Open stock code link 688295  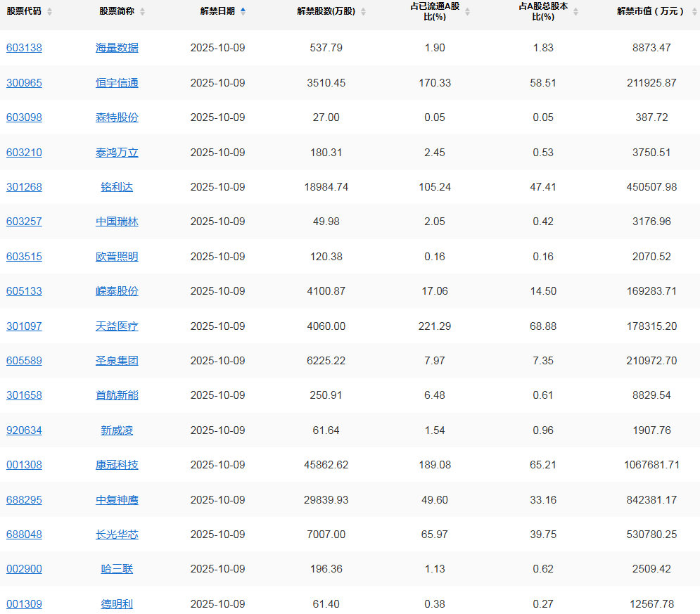(24, 500)
